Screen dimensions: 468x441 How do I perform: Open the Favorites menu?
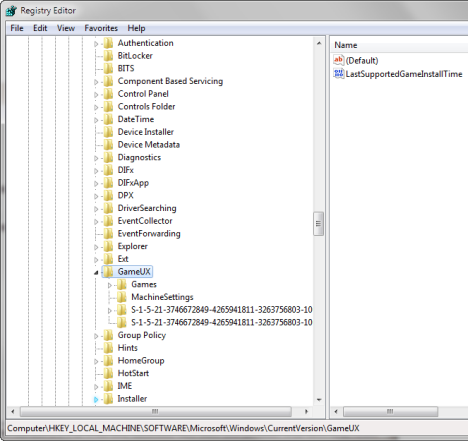pos(101,28)
